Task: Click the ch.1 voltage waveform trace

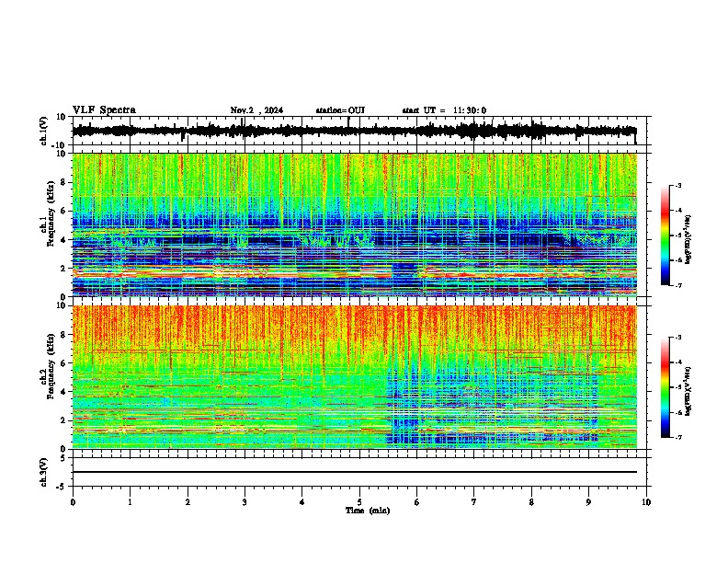Action: (x=355, y=131)
